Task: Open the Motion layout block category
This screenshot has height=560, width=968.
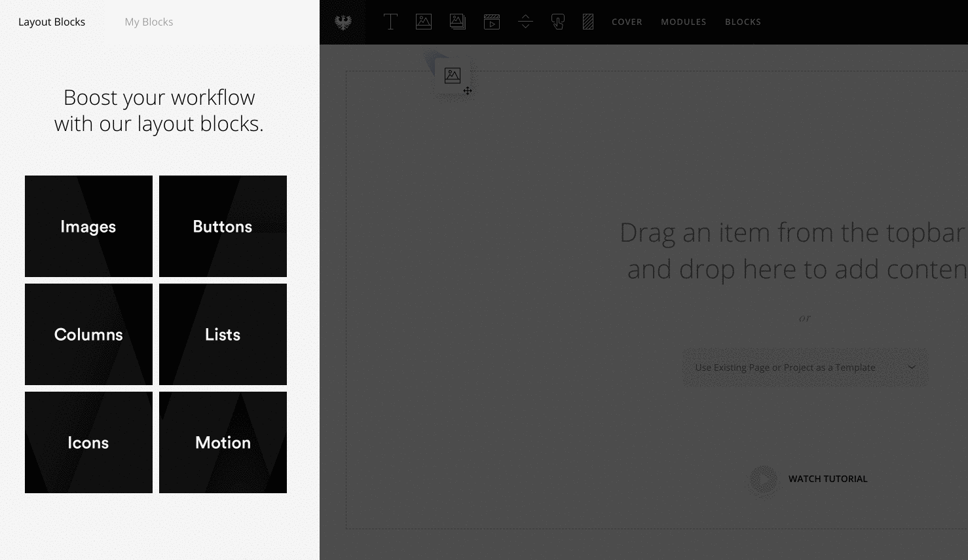Action: point(223,443)
